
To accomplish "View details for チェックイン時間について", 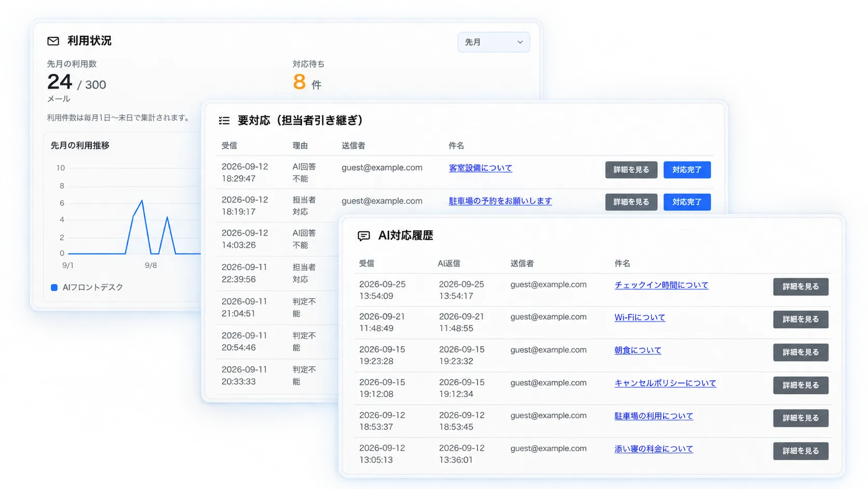I will pos(801,286).
